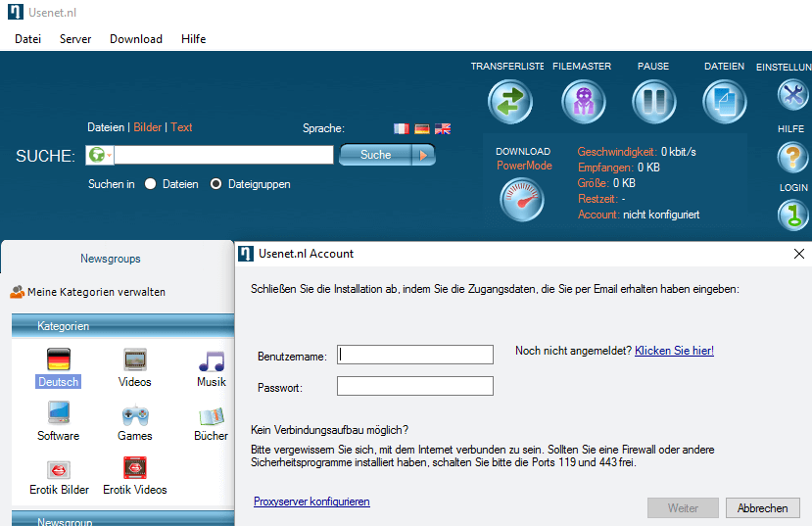Switch to Dateien search type
The image size is (812, 526).
pyautogui.click(x=106, y=127)
